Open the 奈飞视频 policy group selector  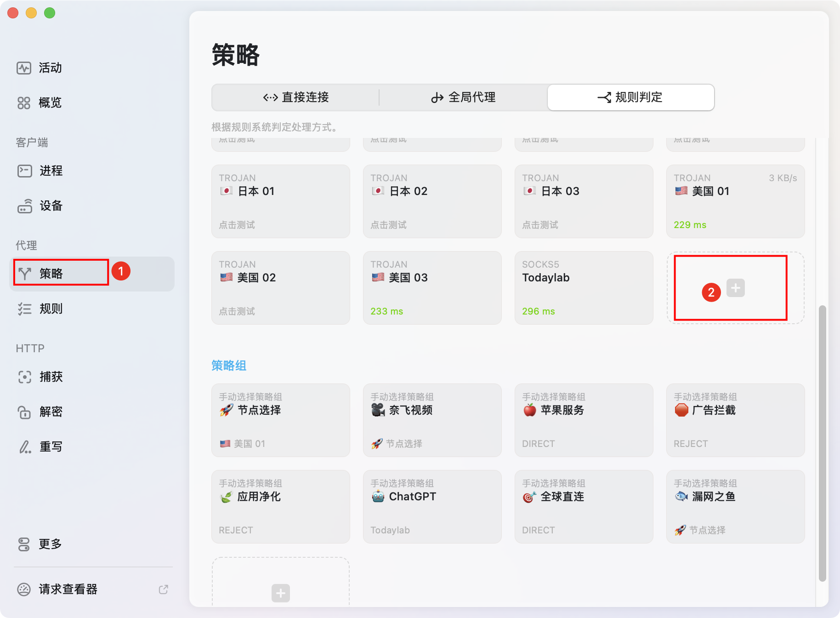431,420
